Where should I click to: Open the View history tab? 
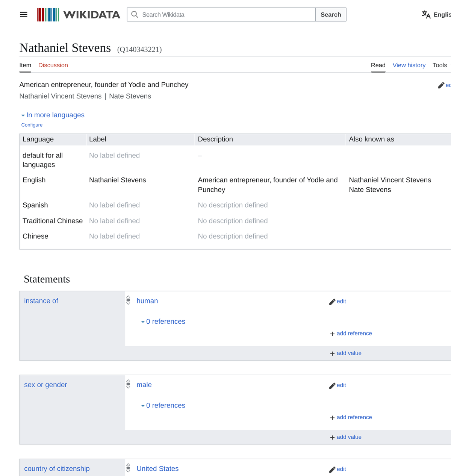pos(409,65)
